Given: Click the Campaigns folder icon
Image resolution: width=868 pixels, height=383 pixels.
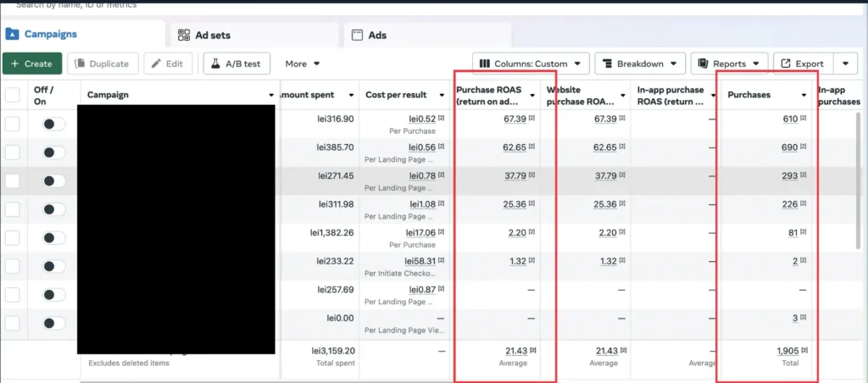Looking at the screenshot, I should pos(12,34).
